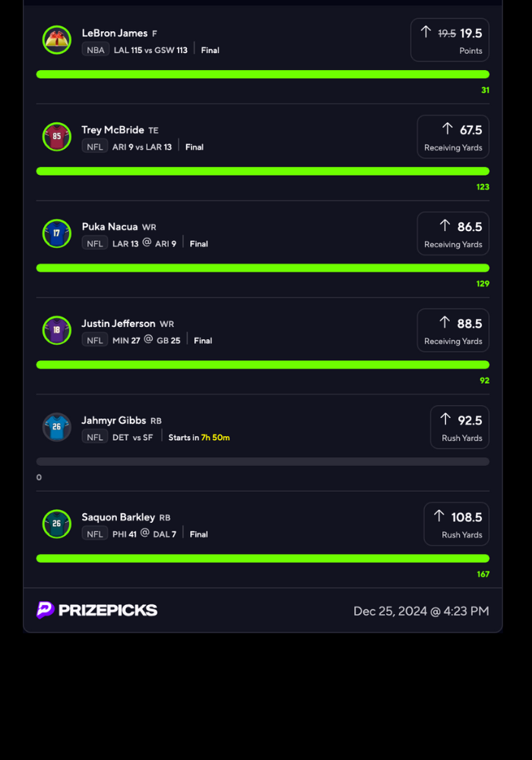Click Puka Nacua jersey avatar
Screen dimensions: 532x760
point(57,233)
